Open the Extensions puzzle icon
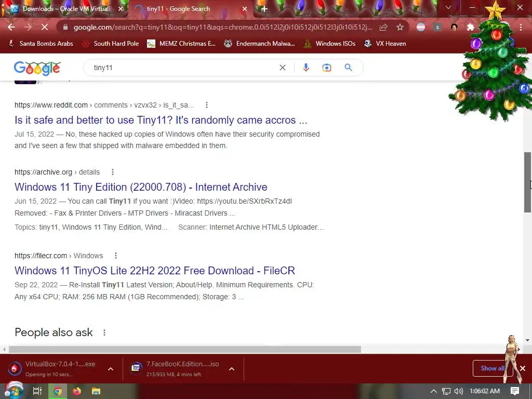Screen dimensions: 532x399 pyautogui.click(x=471, y=27)
